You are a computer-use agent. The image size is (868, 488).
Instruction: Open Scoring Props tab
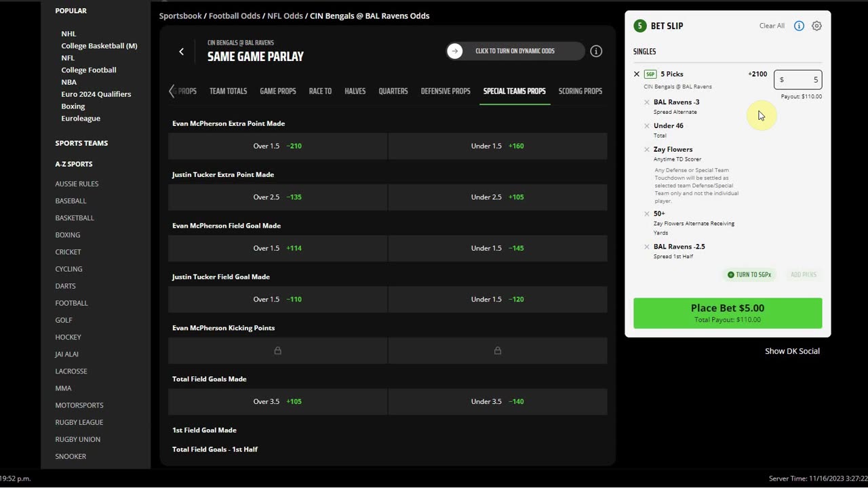(580, 91)
